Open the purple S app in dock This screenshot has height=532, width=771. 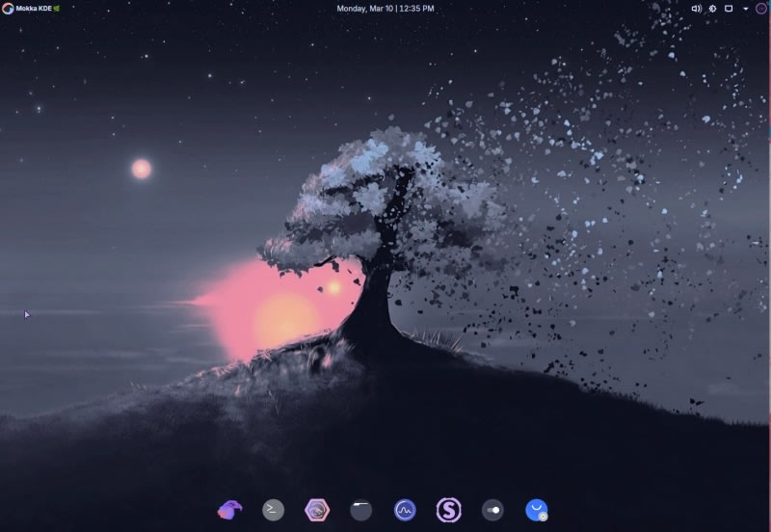(x=448, y=510)
